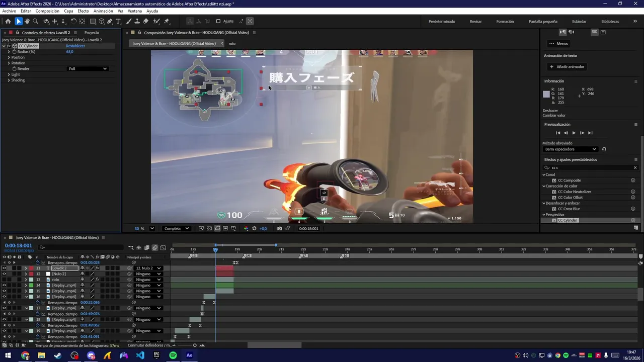Select the Type text tool

(118, 21)
